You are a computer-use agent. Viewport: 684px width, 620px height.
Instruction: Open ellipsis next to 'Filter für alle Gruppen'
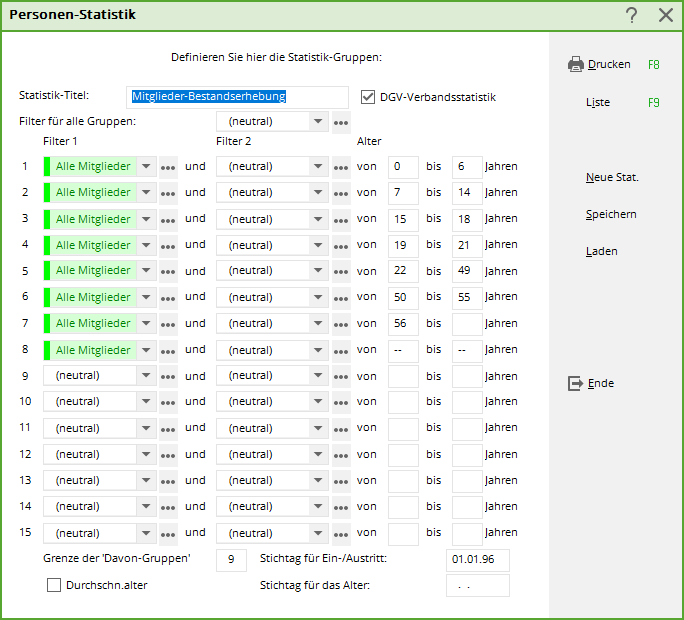tap(341, 122)
